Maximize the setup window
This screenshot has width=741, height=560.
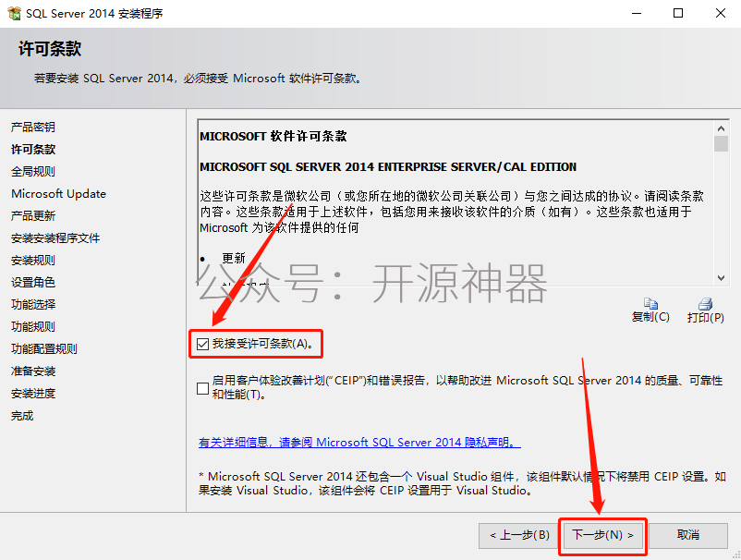[x=678, y=13]
